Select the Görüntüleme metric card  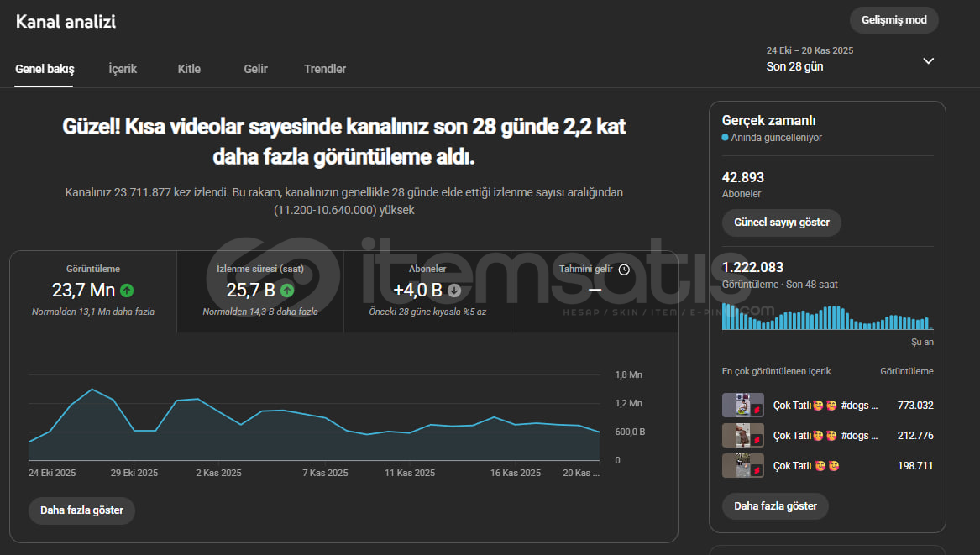click(x=93, y=291)
